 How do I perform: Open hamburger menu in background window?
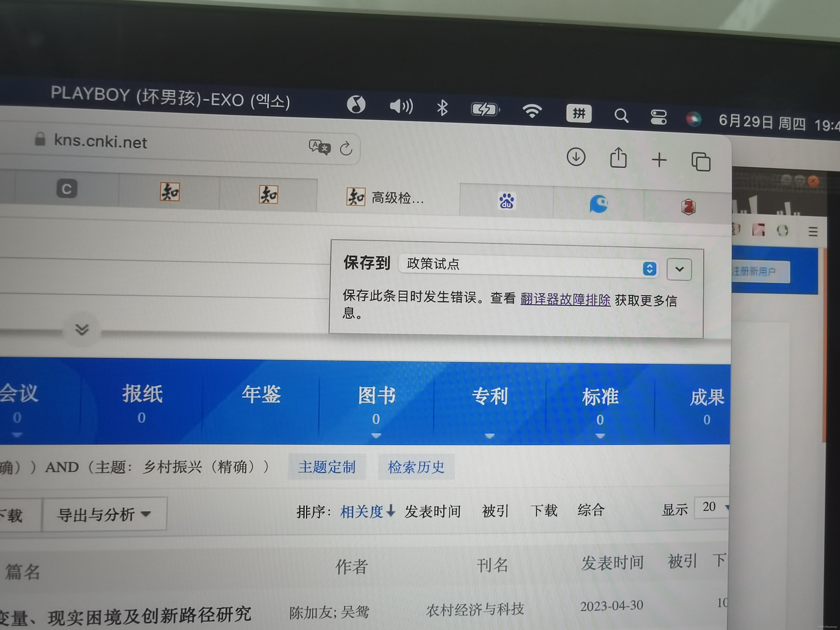pos(813,231)
